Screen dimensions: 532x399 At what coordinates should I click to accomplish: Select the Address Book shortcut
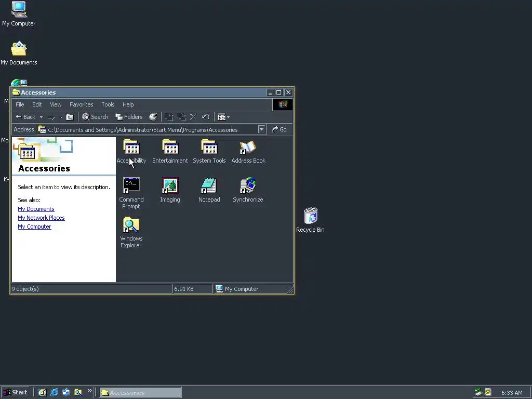[x=248, y=151]
